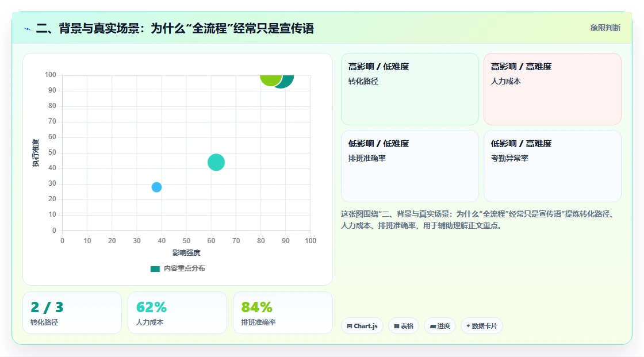Click the Chart.js chip icon
The width and height of the screenshot is (644, 357).
[350, 326]
